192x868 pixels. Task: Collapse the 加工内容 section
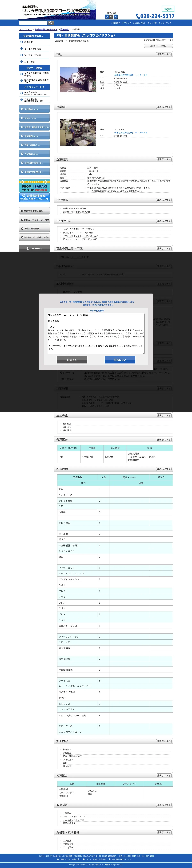tap(164, 741)
